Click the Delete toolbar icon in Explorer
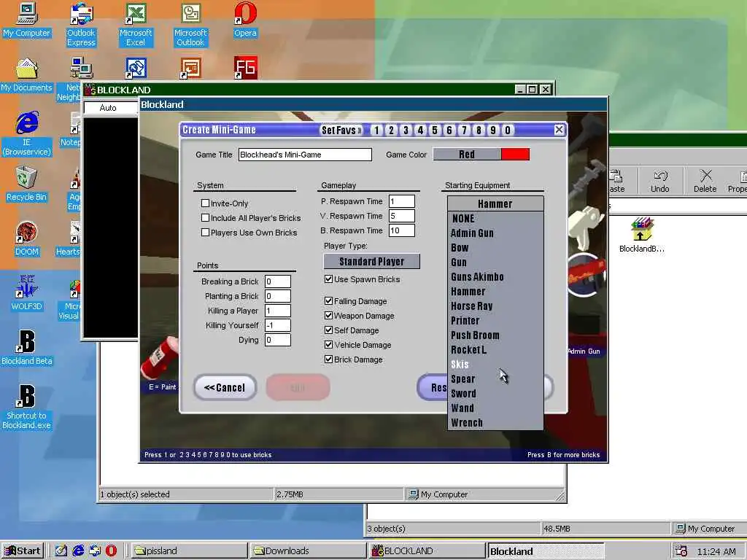Screen dimensions: 747x560 (x=705, y=181)
